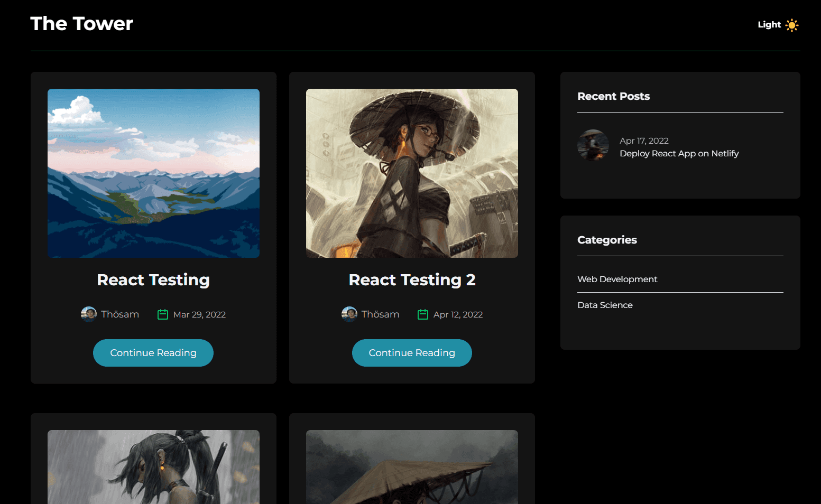The image size is (821, 504).
Task: Click calendar icon beside Apr 12, 2022
Action: pyautogui.click(x=423, y=314)
